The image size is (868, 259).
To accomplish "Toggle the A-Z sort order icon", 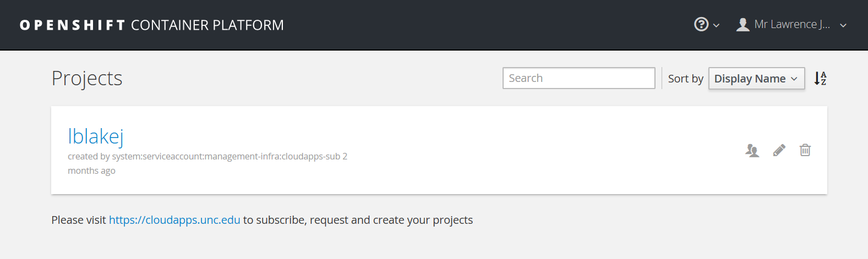I will tap(820, 78).
